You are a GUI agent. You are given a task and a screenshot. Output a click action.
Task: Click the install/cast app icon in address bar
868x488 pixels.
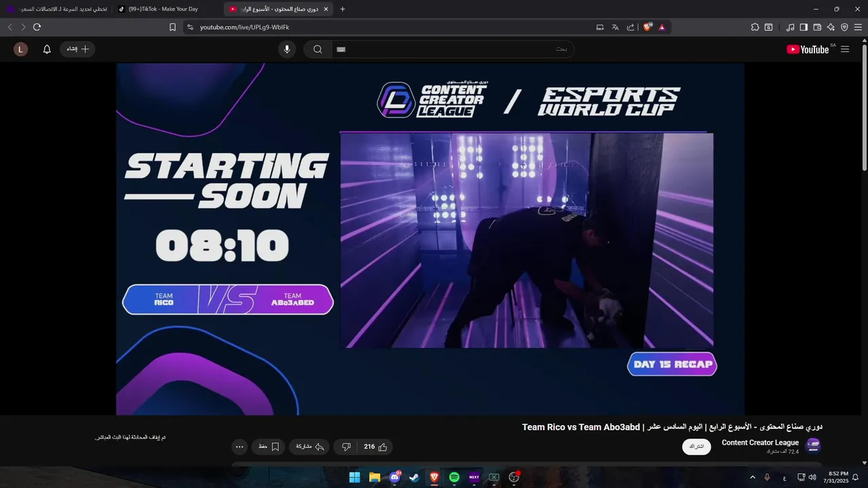point(599,27)
